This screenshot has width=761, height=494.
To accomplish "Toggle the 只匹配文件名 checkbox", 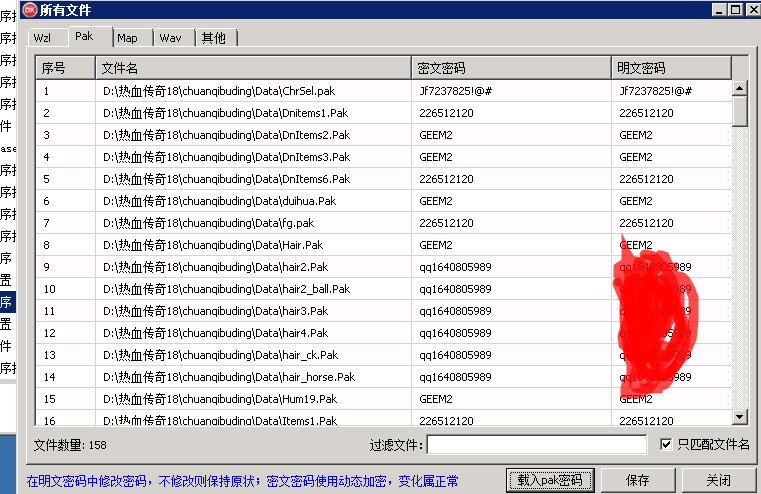I will 666,444.
